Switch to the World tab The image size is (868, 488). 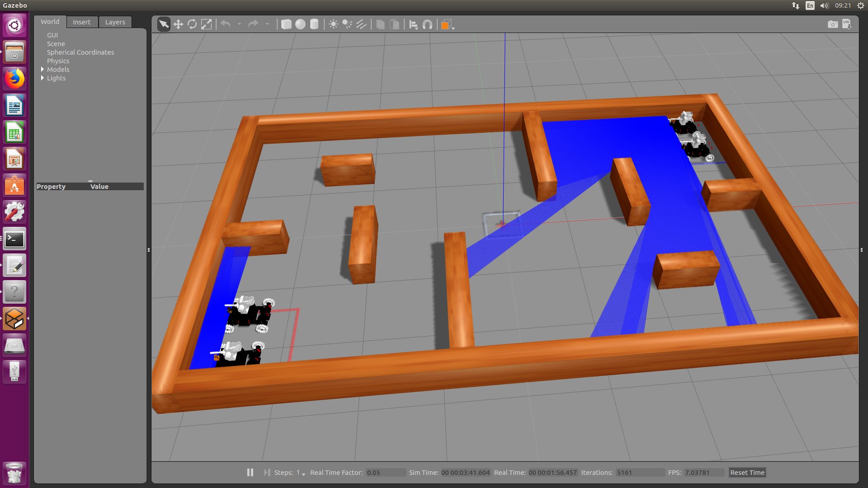click(x=50, y=22)
